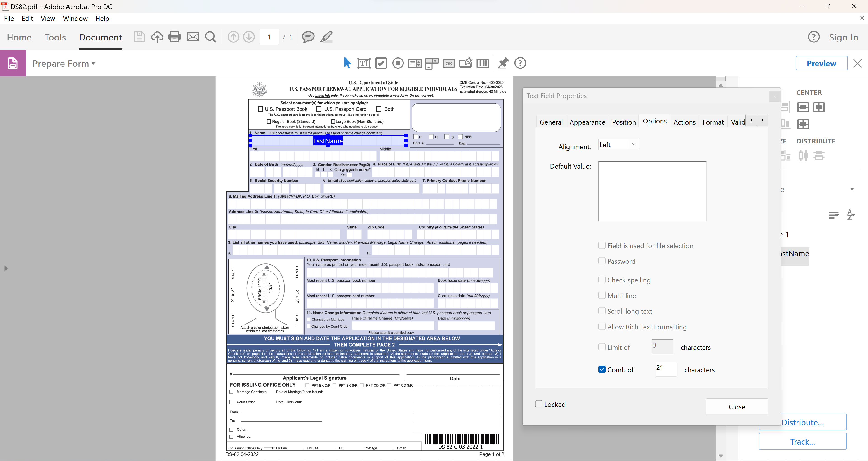This screenshot has width=868, height=461.
Task: Select the Text Field tool
Action: click(364, 63)
